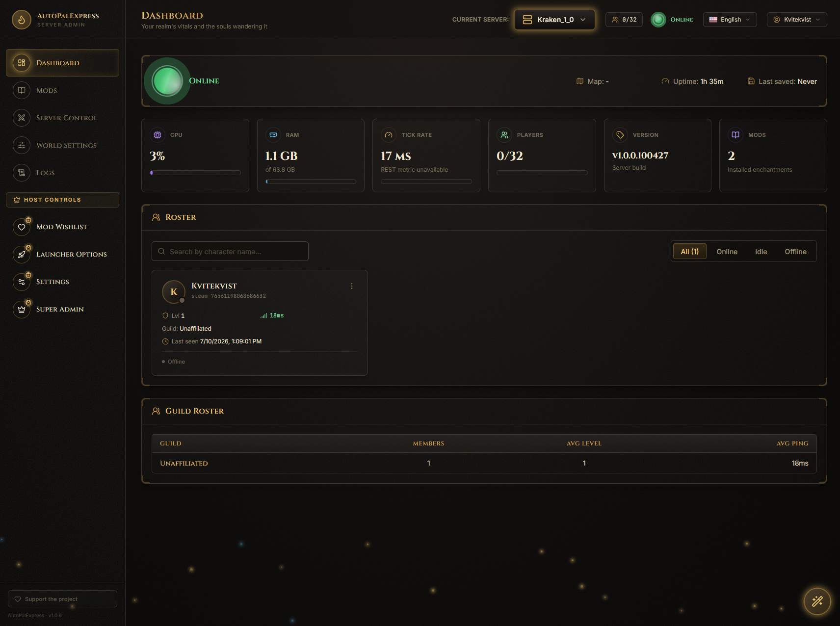Click the AutoPalExpress v1.0.6 footer text
Screen dimensions: 840x626
coord(35,616)
